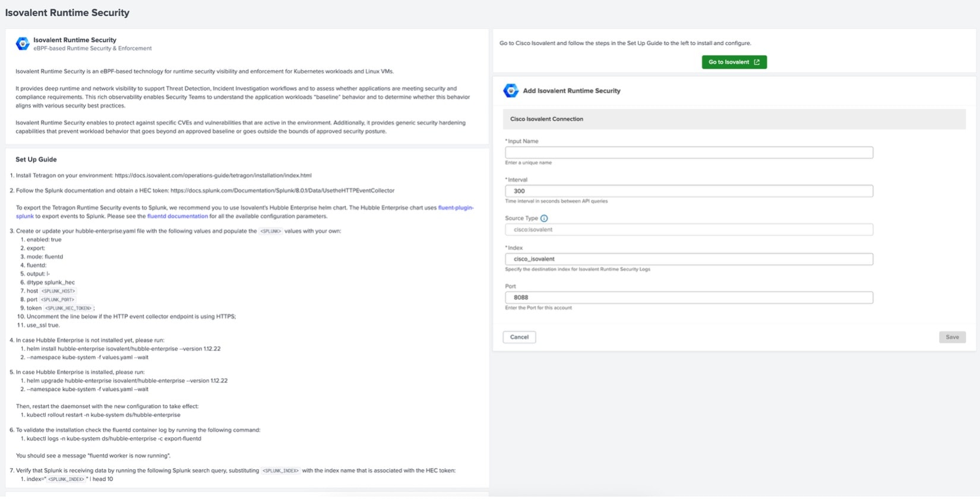Screen dimensions: 980x499
Task: Click the Cisco Isovalent Connection section header
Action: (x=546, y=119)
